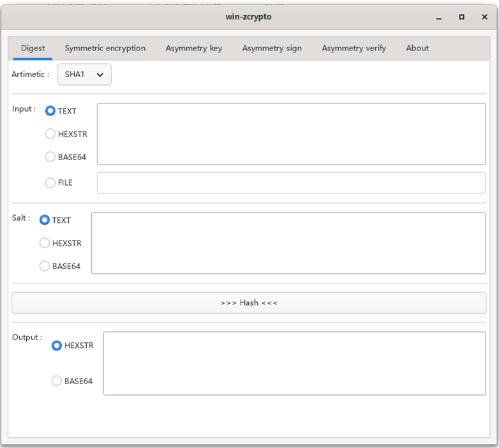Image resolution: width=499 pixels, height=448 pixels.
Task: Open the Asymmetry key tab
Action: coord(194,48)
